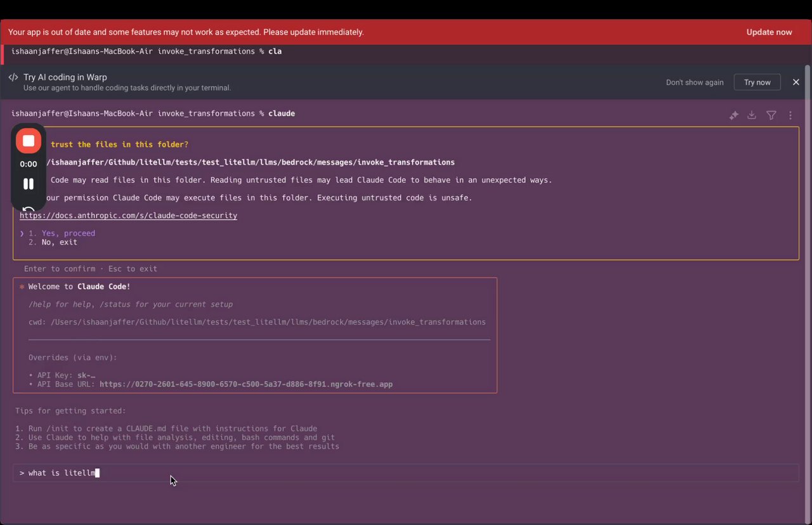The image size is (812, 525).
Task: Click the 'Welcome to Claude Code!' heading
Action: [79, 287]
